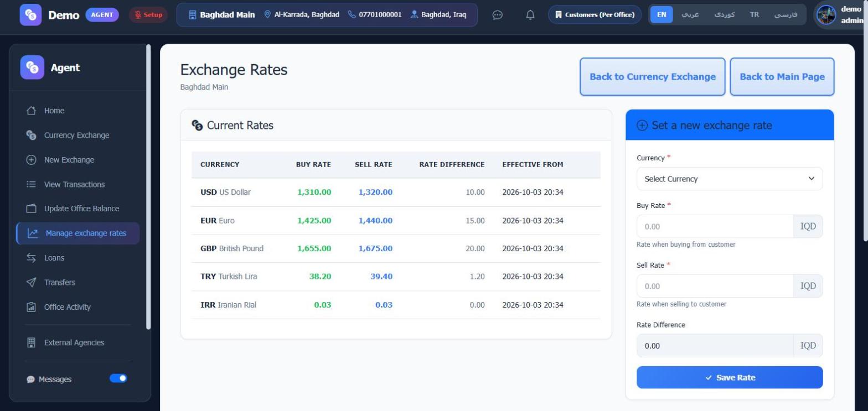
Task: Toggle the Messages switch off
Action: 118,378
